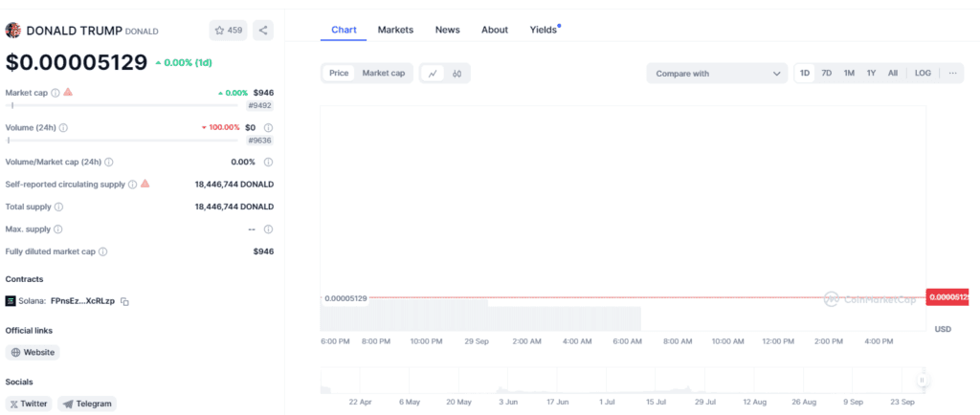Open the Yields tab
This screenshot has width=980, height=415.
544,30
